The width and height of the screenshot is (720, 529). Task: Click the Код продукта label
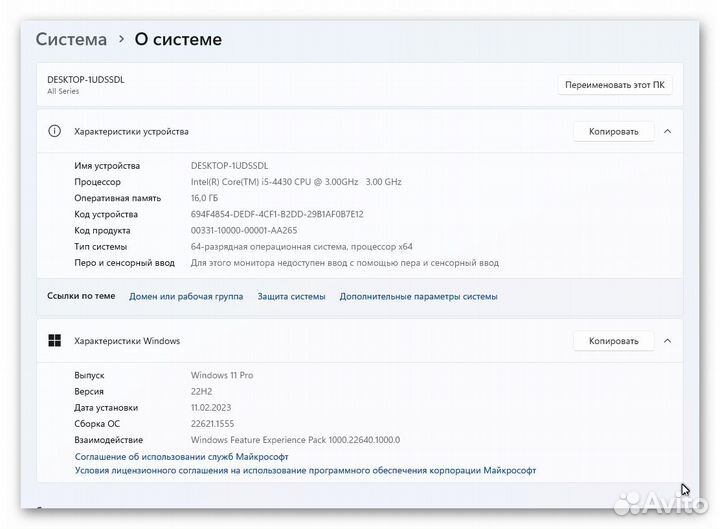coord(102,231)
